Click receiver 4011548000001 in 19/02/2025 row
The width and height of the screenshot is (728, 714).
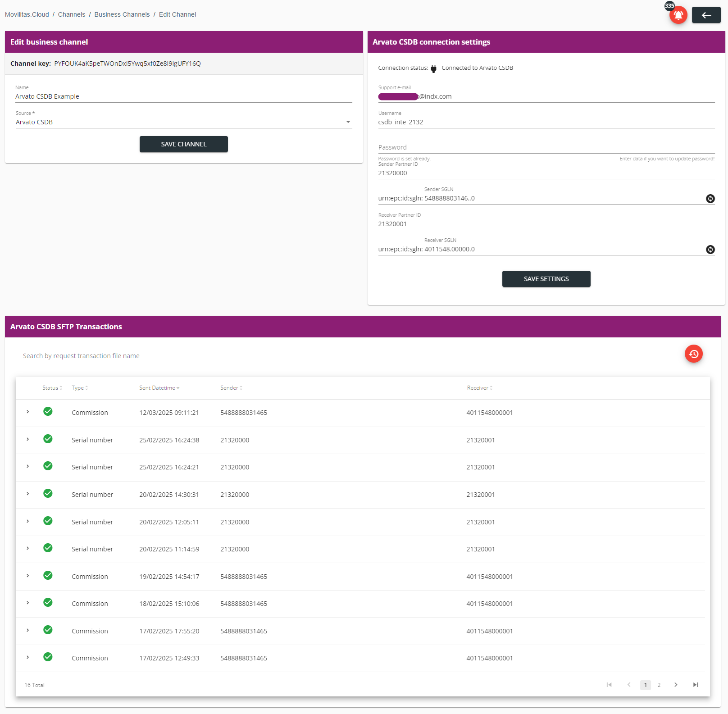(x=490, y=577)
